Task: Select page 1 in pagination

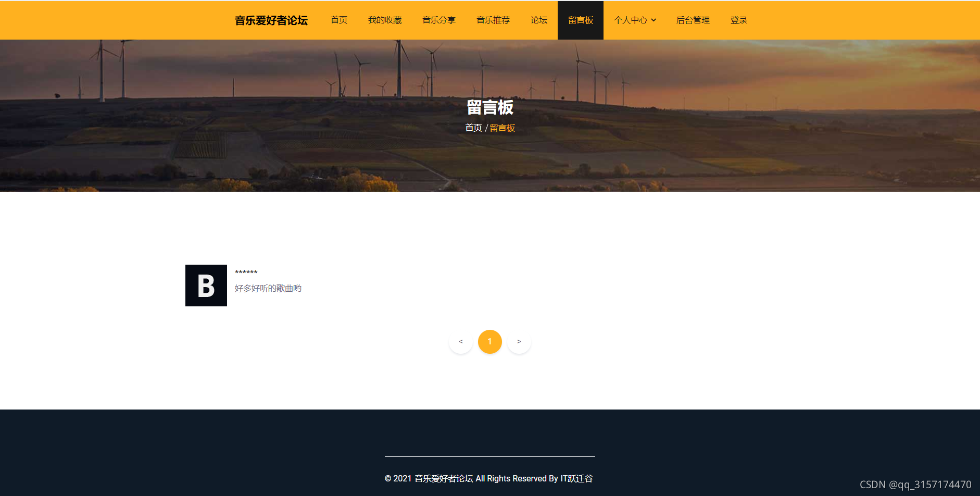Action: click(490, 342)
